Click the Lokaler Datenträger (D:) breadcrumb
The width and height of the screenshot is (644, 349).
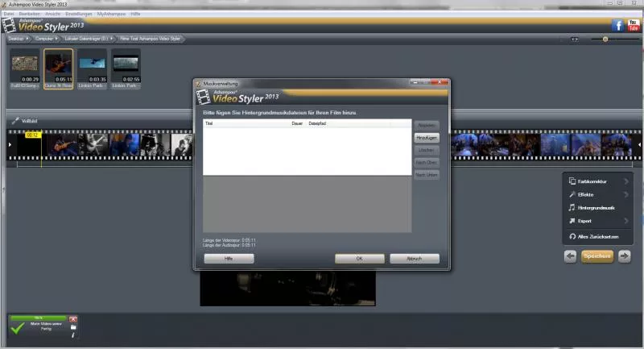[86, 39]
